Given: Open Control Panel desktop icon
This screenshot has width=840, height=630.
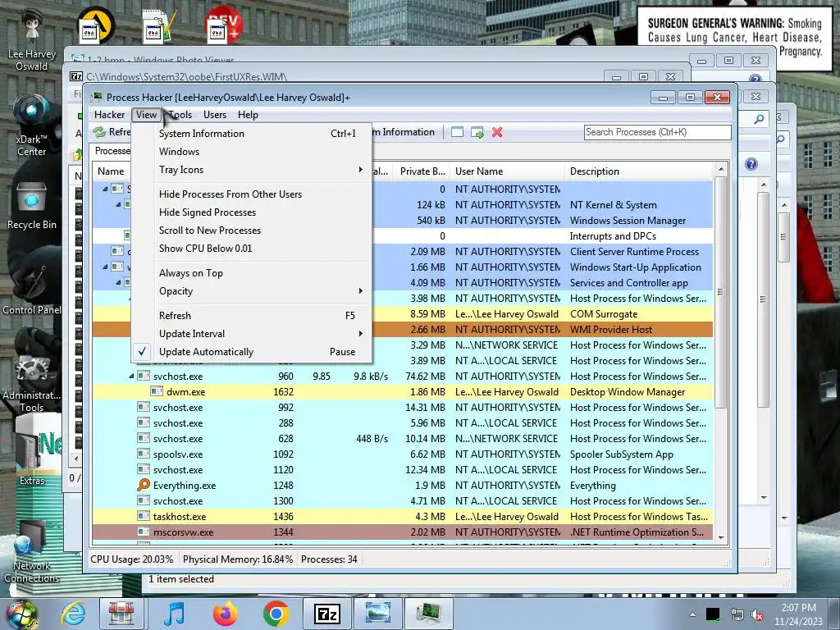Looking at the screenshot, I should coord(32,290).
